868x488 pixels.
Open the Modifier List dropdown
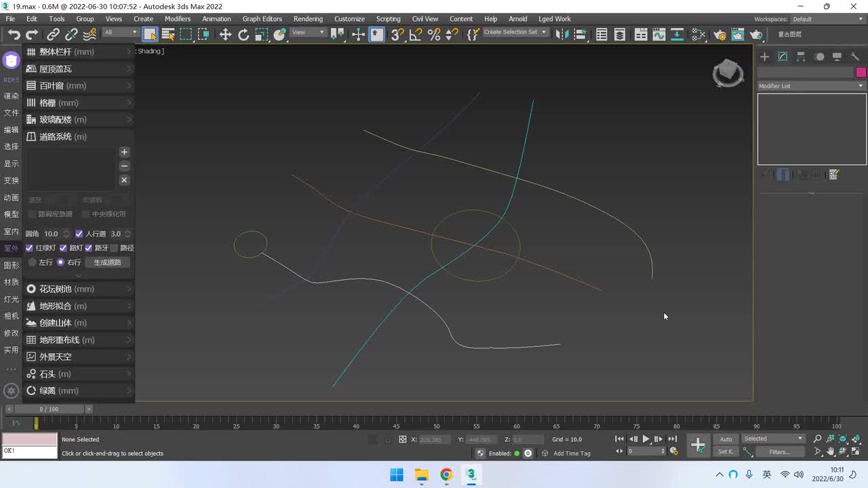click(x=811, y=86)
